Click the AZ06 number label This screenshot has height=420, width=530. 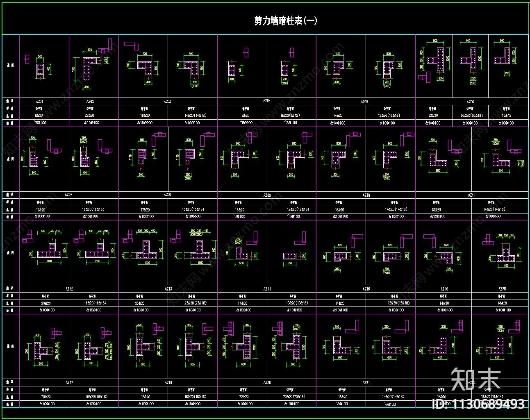(470, 101)
